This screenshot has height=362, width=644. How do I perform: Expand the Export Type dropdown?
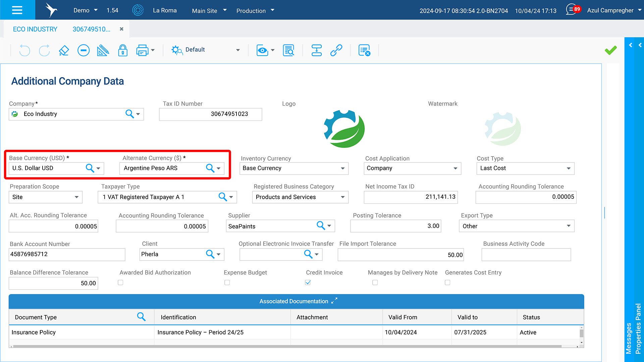coord(569,226)
